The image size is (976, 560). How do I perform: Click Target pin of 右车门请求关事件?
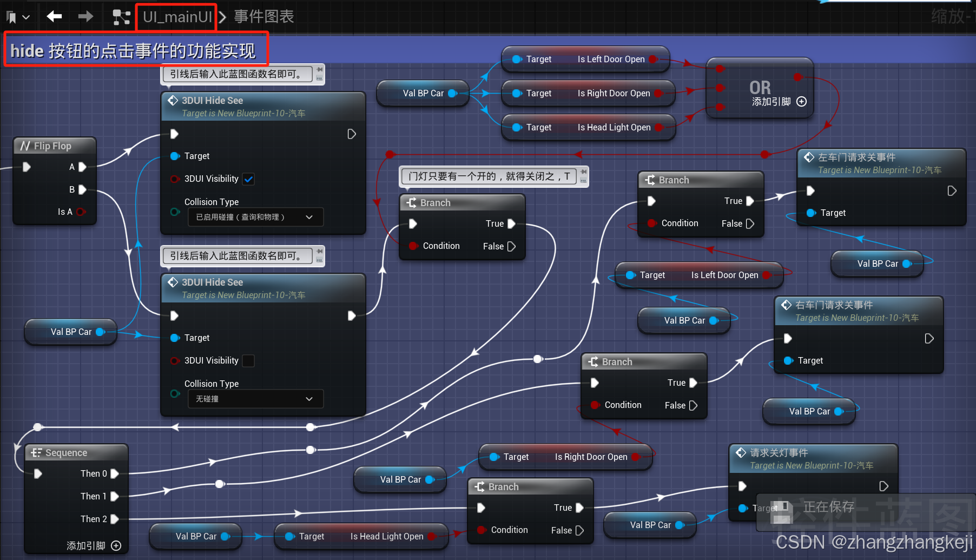pos(788,361)
